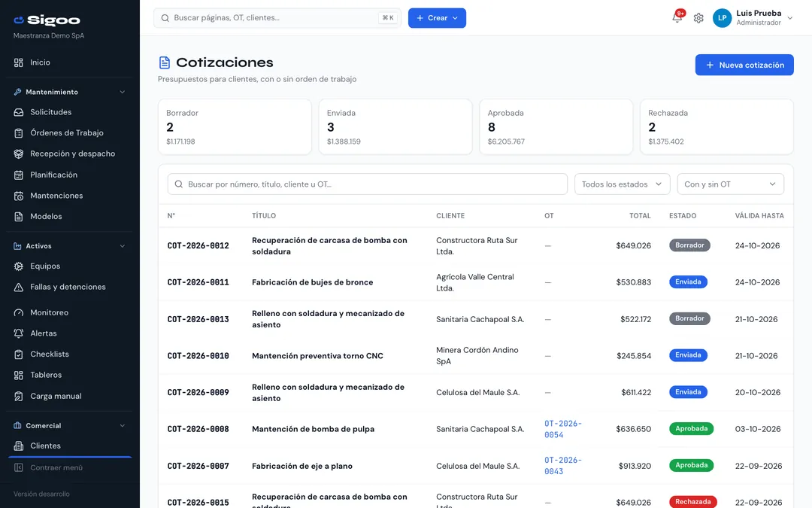This screenshot has width=812, height=508.
Task: Open quotation COT-2026-0010
Action: 198,356
